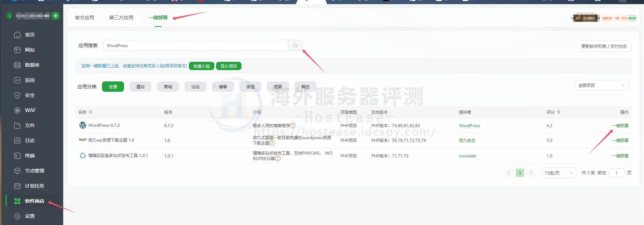Viewport: 644px width, 225px height.
Task: Select the 博客 category filter
Action: click(x=223, y=87)
